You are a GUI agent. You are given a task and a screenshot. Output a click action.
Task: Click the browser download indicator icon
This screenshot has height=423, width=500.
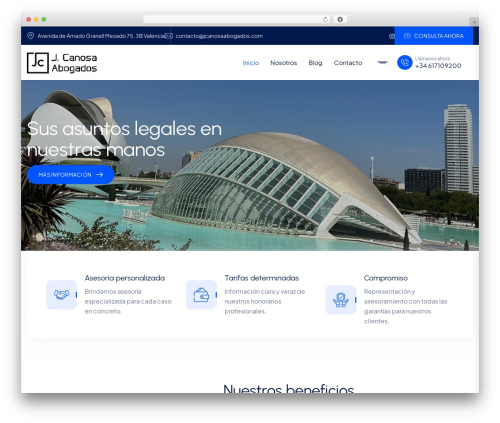340,19
